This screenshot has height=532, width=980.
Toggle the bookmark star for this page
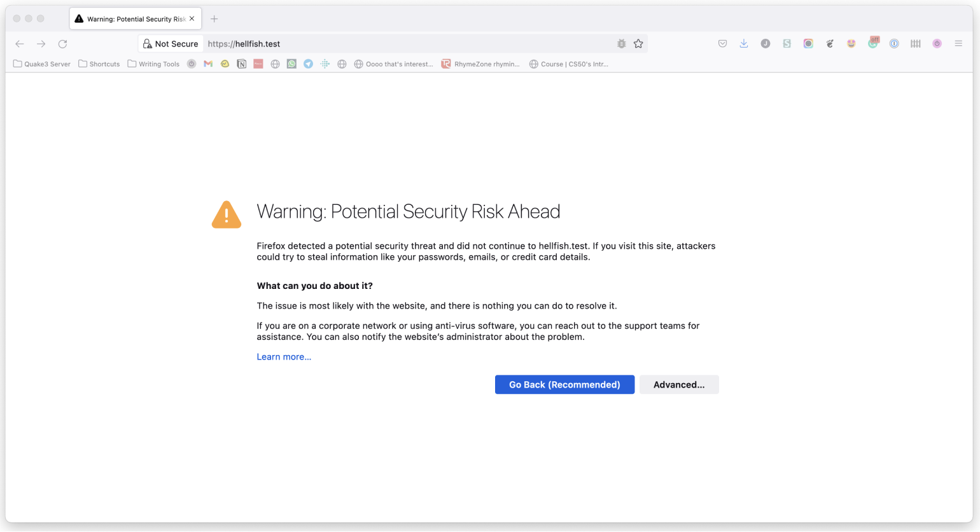click(639, 44)
